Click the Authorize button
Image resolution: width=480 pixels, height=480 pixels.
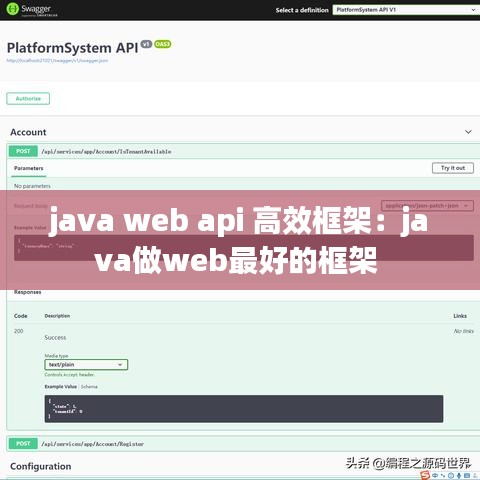click(x=28, y=99)
